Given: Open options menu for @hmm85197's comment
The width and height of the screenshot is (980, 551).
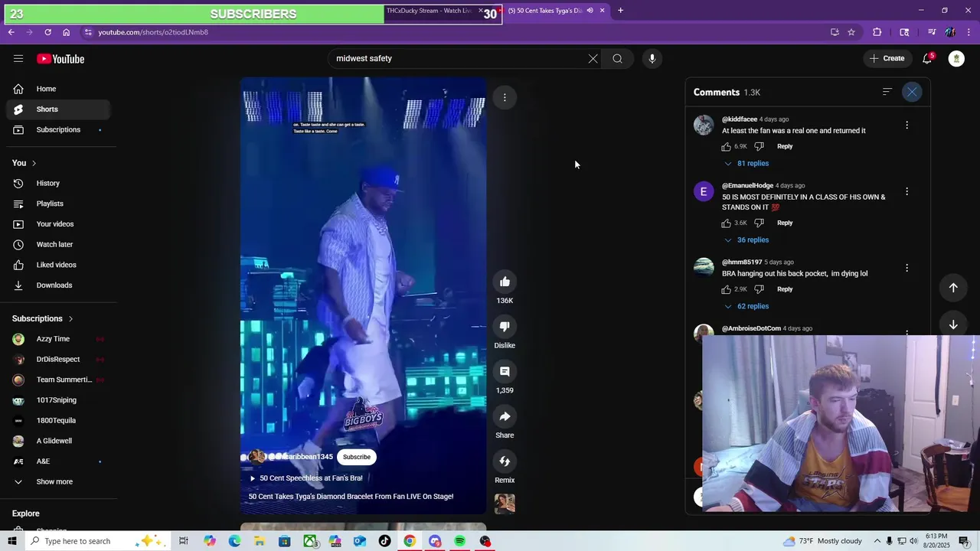Looking at the screenshot, I should (x=906, y=268).
